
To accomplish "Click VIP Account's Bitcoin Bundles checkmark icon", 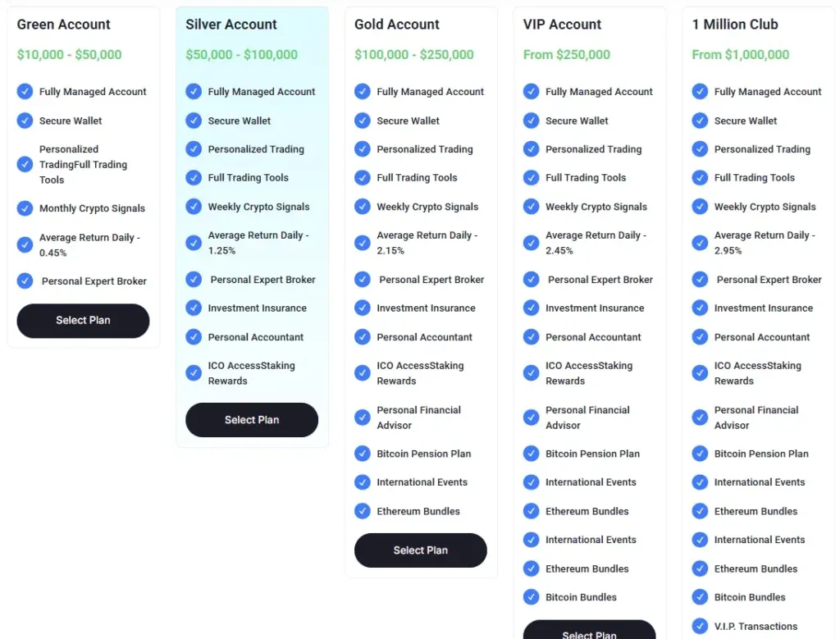I will tap(532, 597).
